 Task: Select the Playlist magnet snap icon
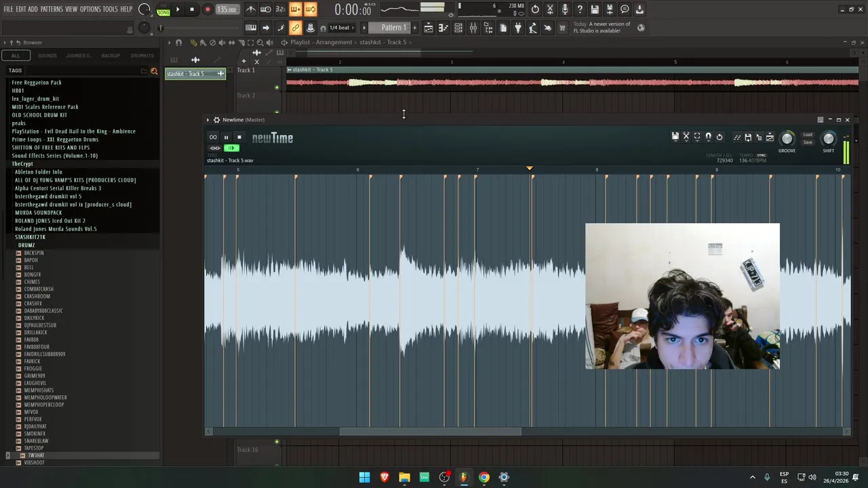tap(178, 43)
